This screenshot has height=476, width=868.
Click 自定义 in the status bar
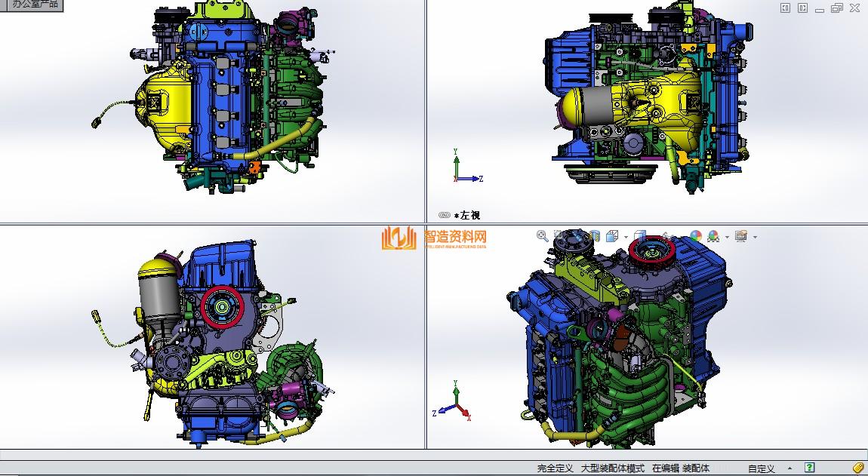(x=762, y=468)
